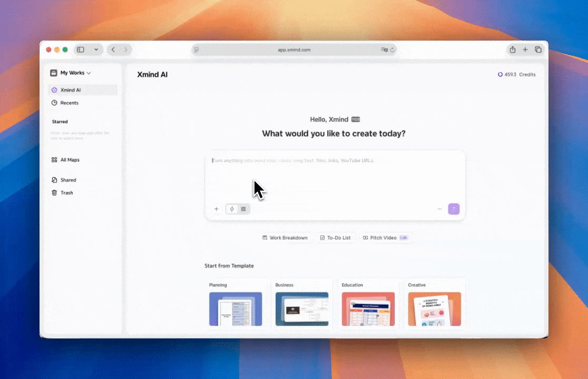Image resolution: width=588 pixels, height=379 pixels.
Task: Open the Xmind AI sidebar item
Action: coord(83,90)
